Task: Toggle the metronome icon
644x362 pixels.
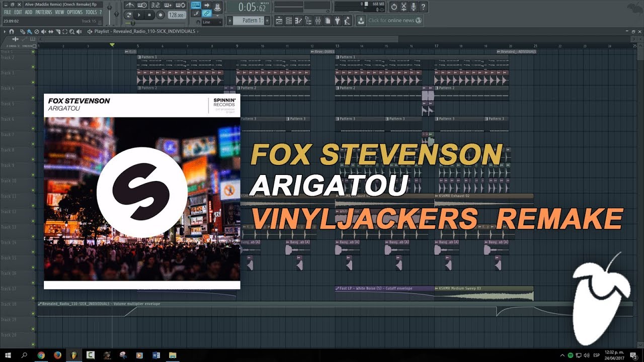Action: pos(130,5)
